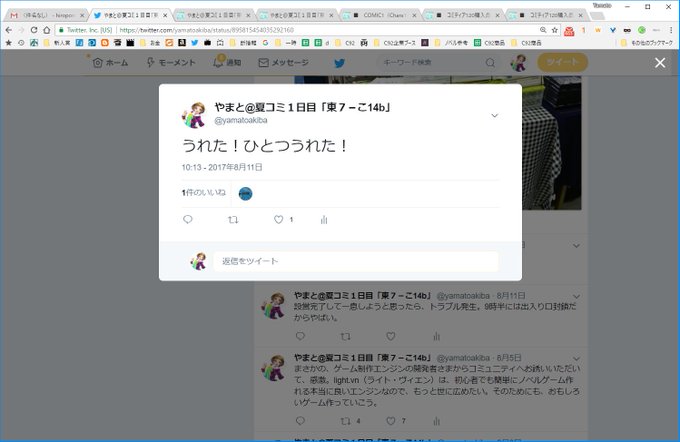Image resolution: width=680 pixels, height=442 pixels.
Task: Open the 一時 bookmark folder
Action: 286,43
